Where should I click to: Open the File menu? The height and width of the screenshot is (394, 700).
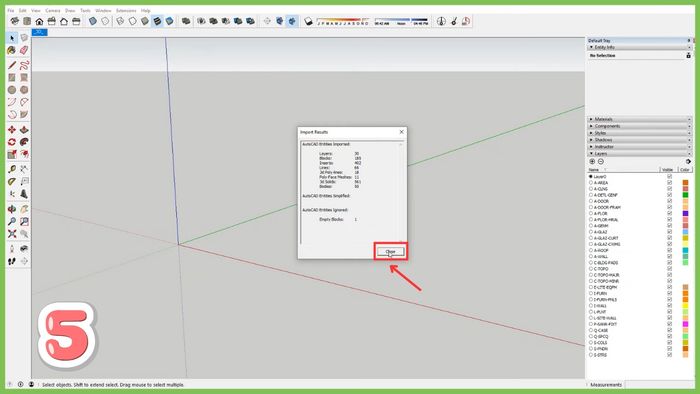tap(11, 10)
